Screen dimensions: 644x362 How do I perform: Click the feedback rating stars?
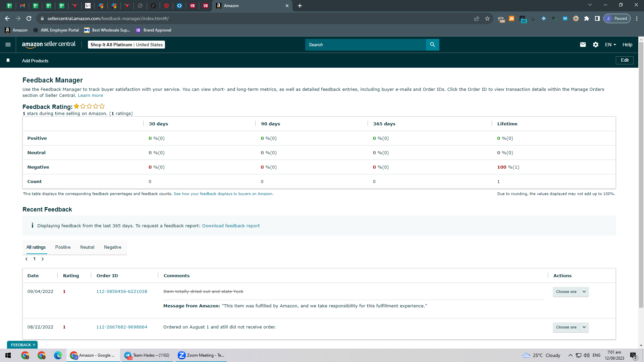coord(89,106)
